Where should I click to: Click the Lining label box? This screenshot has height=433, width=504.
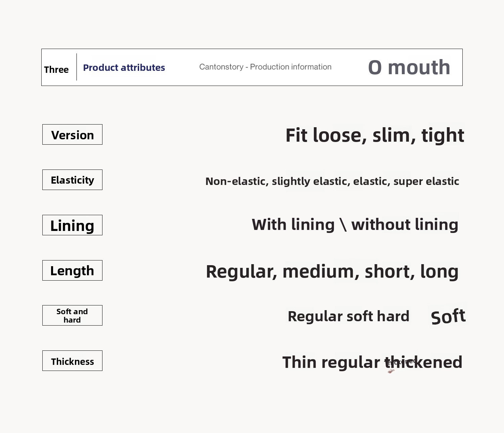pos(72,225)
